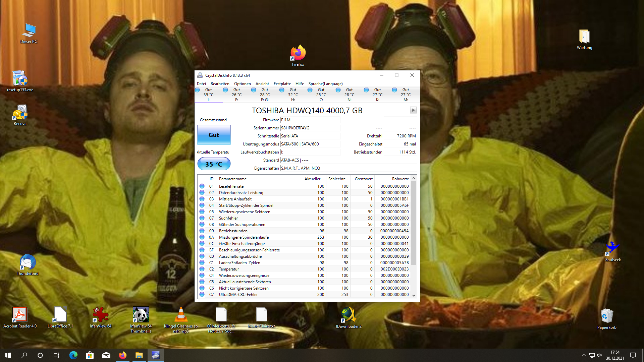Click the SMART list scrollbar down arrow
Image resolution: width=644 pixels, height=362 pixels.
pos(414,295)
